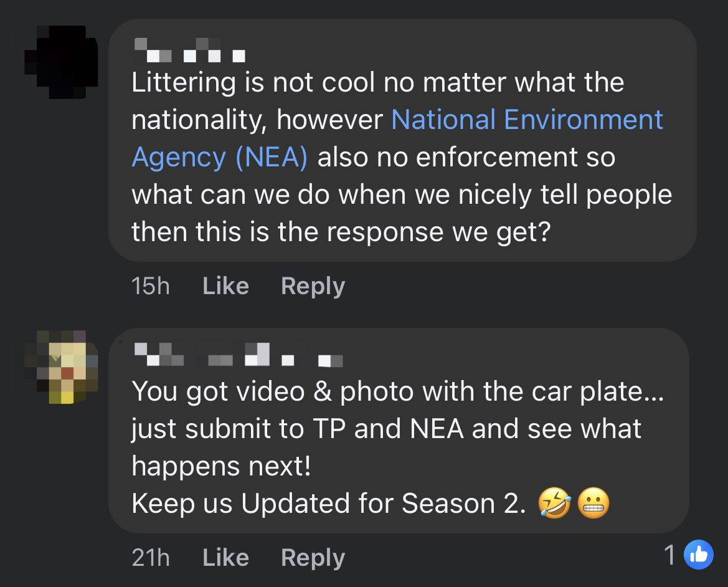Like the littering comment posted 15h ago
Viewport: 728px width, 587px height.
(225, 286)
